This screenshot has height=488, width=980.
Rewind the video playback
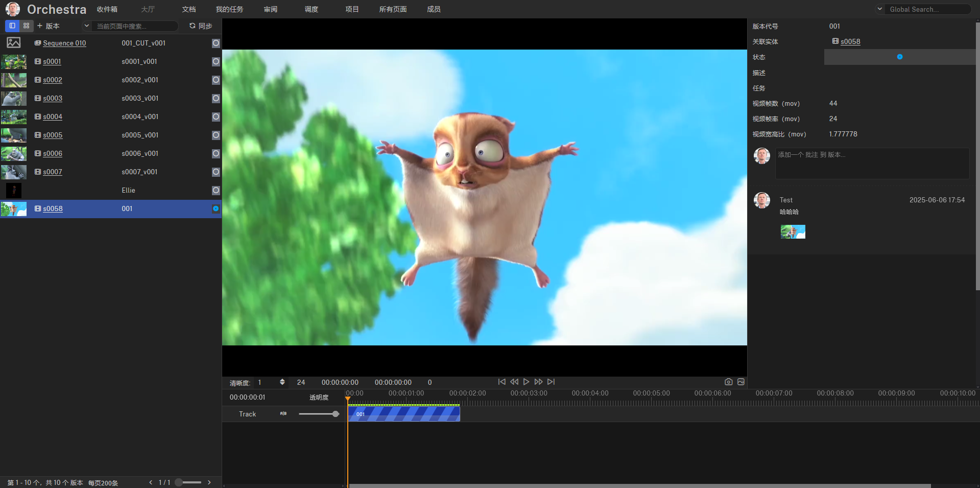click(x=514, y=382)
